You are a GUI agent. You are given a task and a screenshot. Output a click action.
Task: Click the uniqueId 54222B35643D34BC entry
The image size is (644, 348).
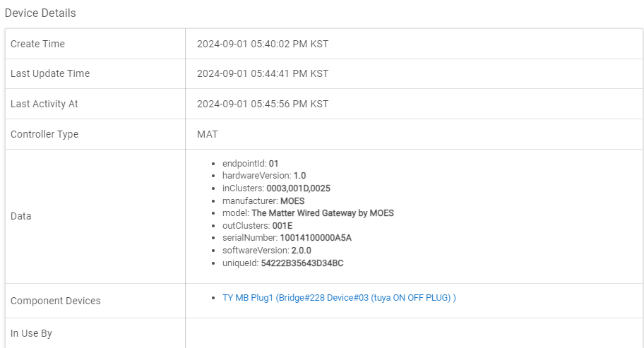[282, 263]
